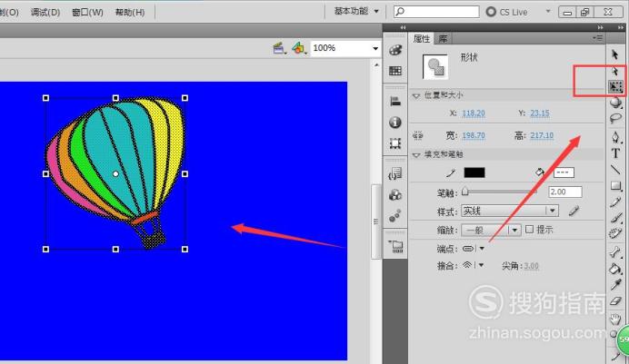The height and width of the screenshot is (364, 629).
Task: Click the 高 height value 217.10
Action: (x=542, y=135)
